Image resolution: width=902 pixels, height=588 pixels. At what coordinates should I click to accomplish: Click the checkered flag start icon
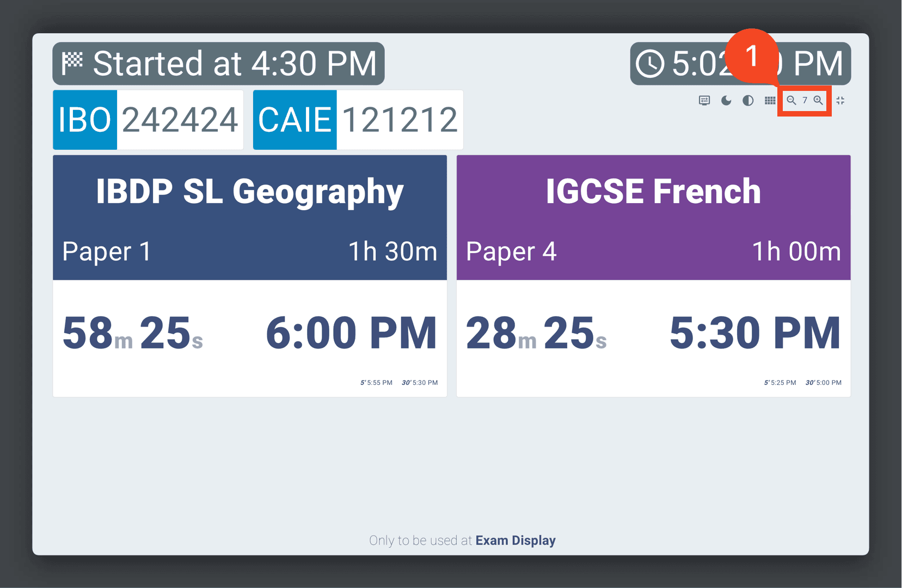click(72, 63)
